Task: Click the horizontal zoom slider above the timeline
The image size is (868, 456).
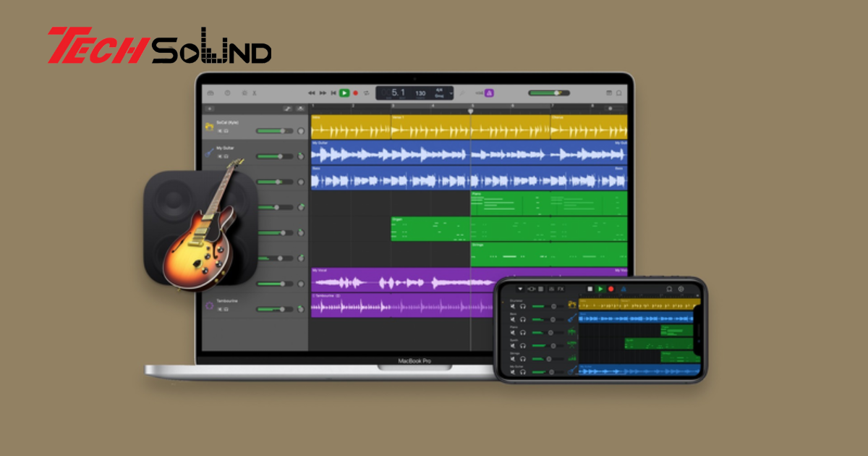Action: point(614,109)
